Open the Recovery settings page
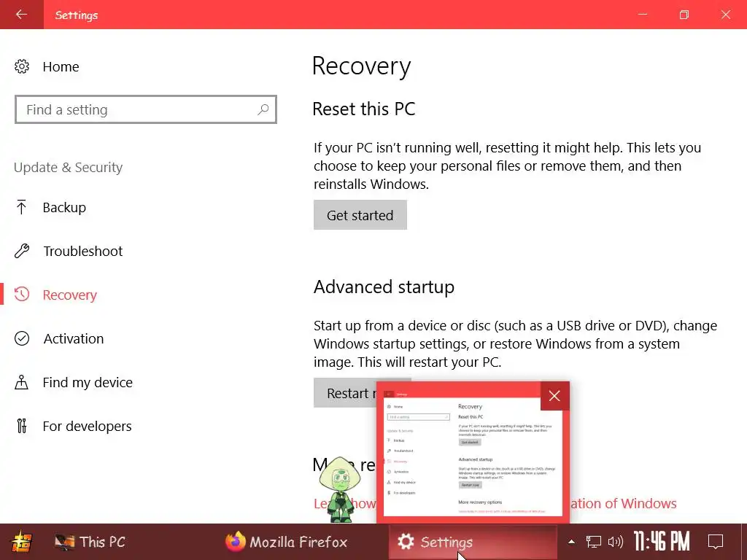 tap(69, 295)
